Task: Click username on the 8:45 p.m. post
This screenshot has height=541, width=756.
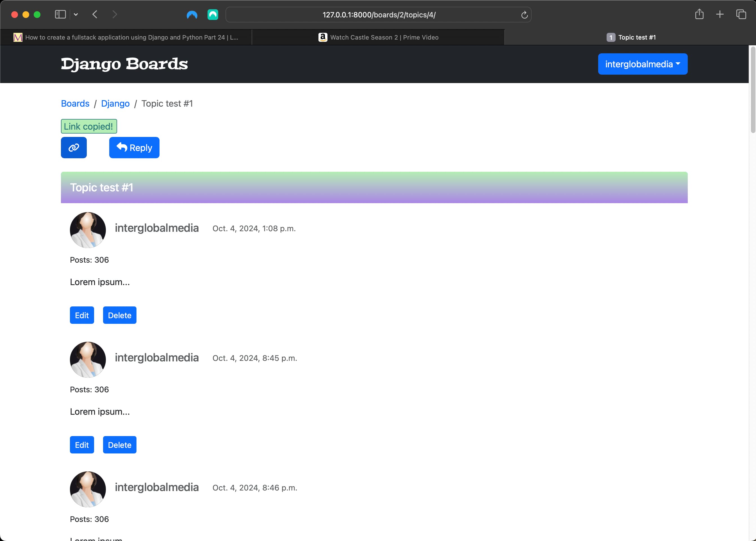Action: click(157, 358)
